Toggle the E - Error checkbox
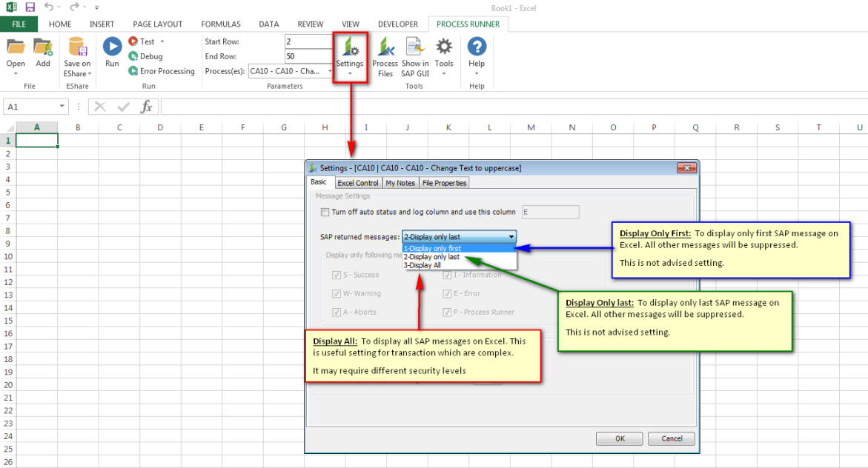 coord(448,293)
